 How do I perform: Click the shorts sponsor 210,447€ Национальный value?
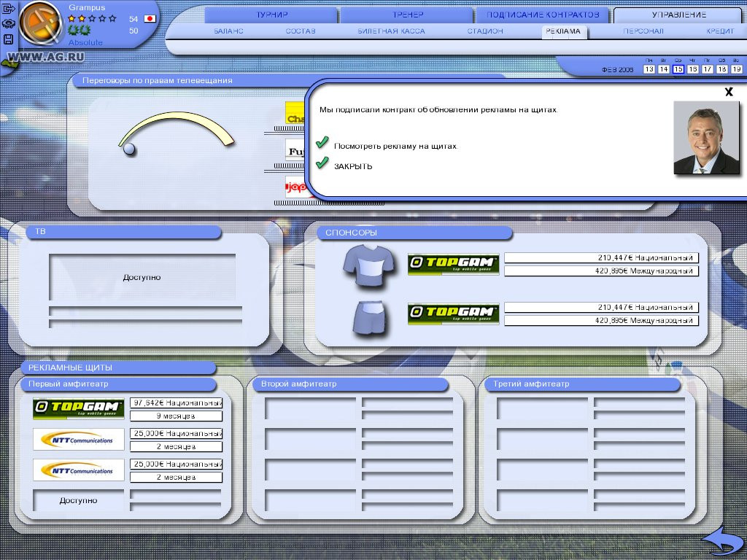point(601,307)
